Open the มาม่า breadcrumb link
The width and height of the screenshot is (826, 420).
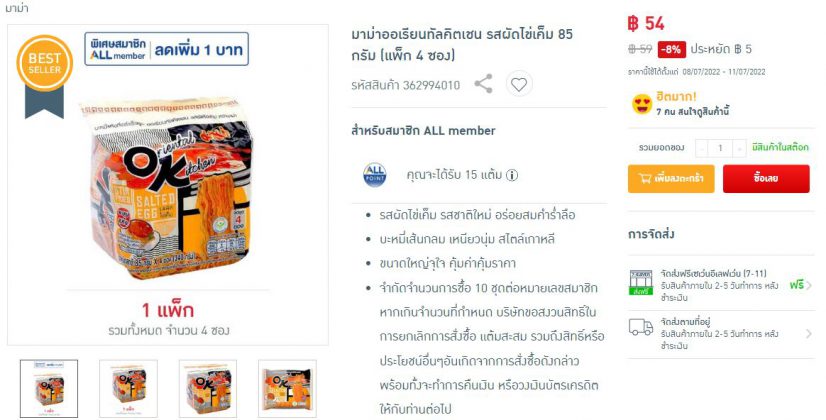(16, 8)
